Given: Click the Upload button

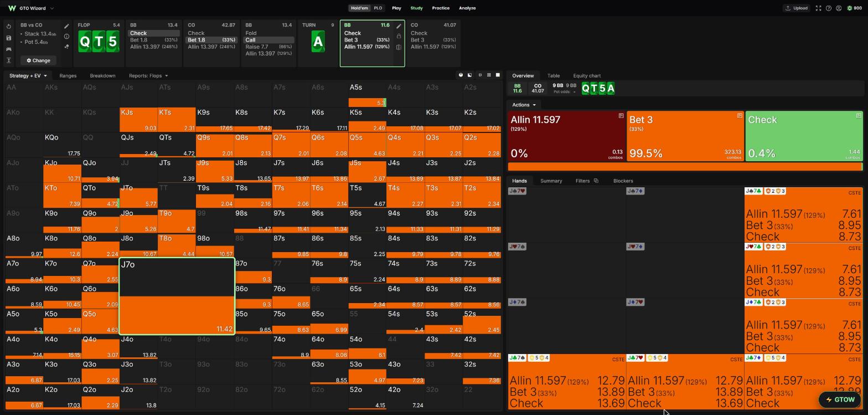Looking at the screenshot, I should point(796,8).
